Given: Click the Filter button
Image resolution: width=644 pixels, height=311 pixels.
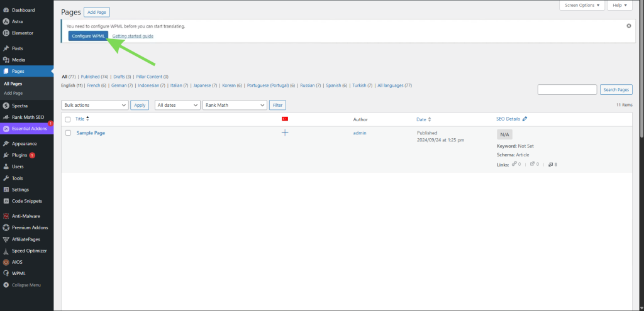Looking at the screenshot, I should (277, 105).
